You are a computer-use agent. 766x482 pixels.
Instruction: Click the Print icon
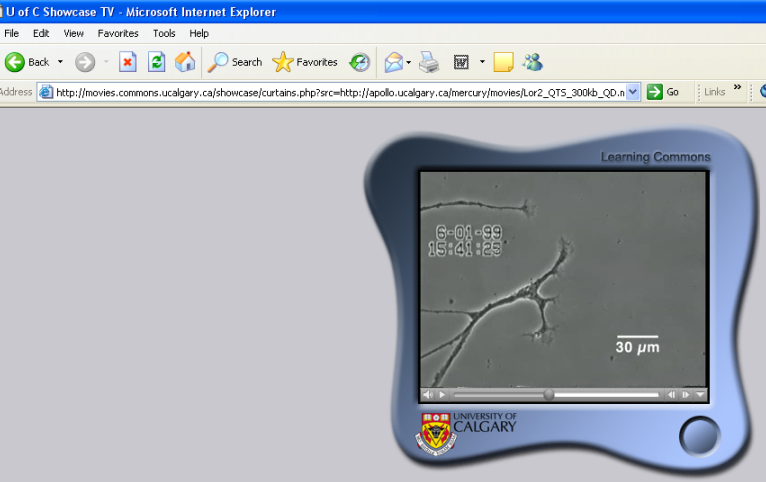tap(429, 62)
